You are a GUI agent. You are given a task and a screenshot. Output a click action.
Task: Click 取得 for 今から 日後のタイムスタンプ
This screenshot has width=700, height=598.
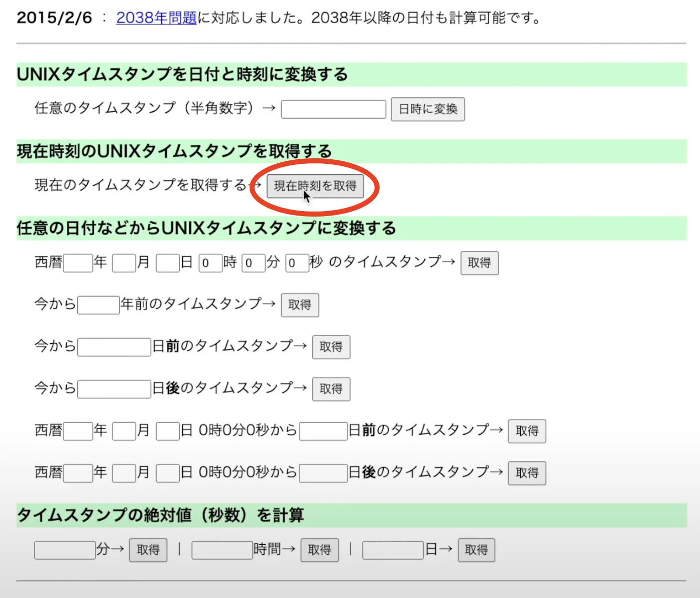coord(331,389)
